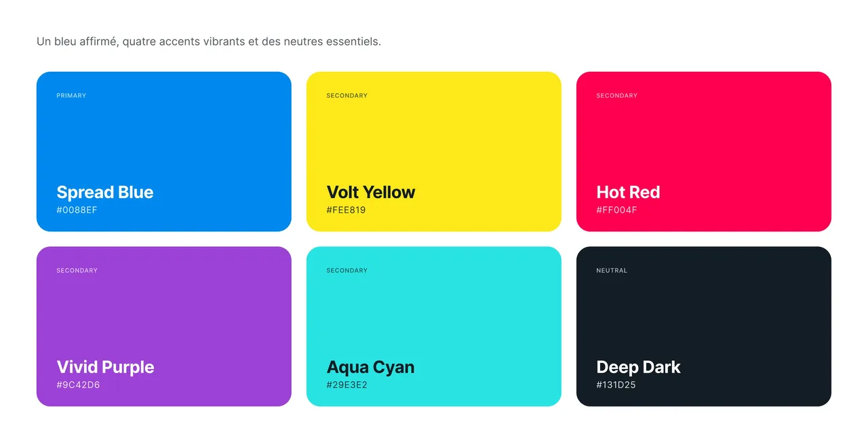Viewport: 868px width, 443px height.
Task: Click the SECONDARY label on cyan card
Action: (347, 271)
